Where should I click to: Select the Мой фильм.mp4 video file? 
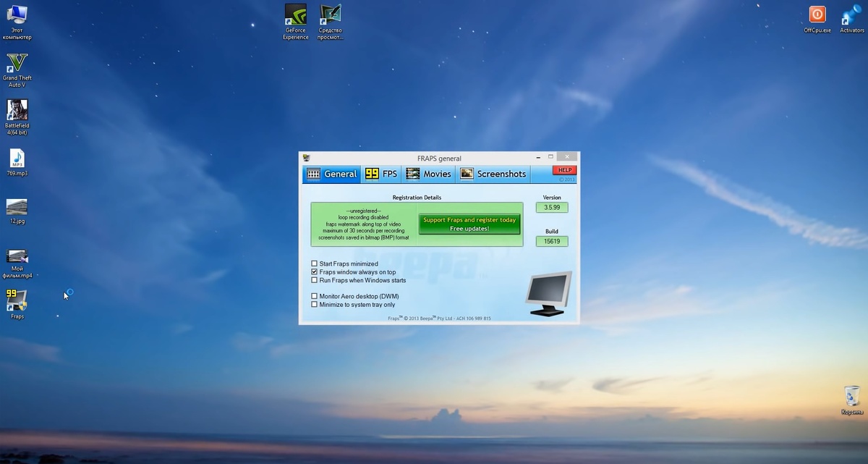pos(17,263)
